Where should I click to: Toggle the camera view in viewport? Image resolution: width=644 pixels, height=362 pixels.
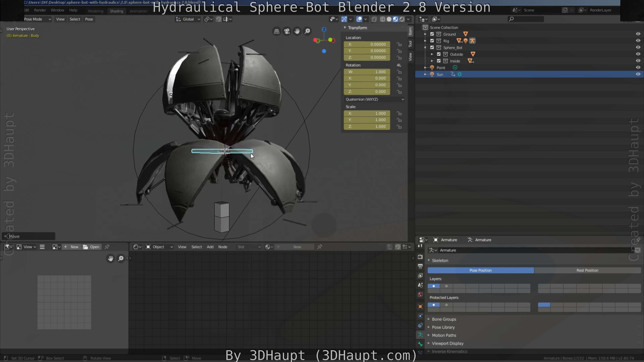click(287, 31)
